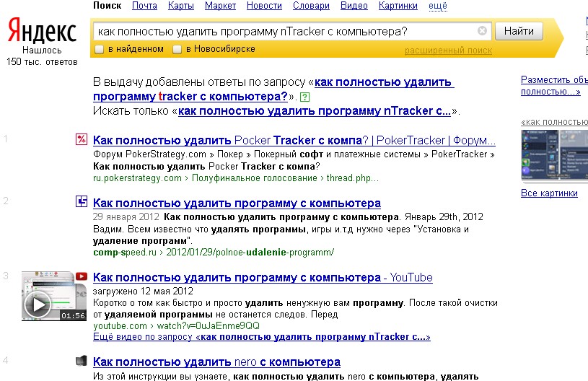Tick the "в Новосибирске" checkbox
The height and width of the screenshot is (381, 588).
tap(177, 49)
